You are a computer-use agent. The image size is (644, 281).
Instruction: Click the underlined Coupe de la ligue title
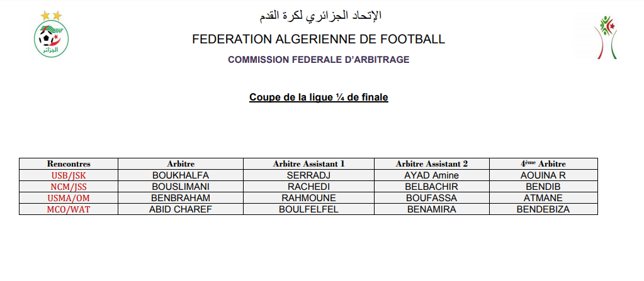(x=319, y=97)
